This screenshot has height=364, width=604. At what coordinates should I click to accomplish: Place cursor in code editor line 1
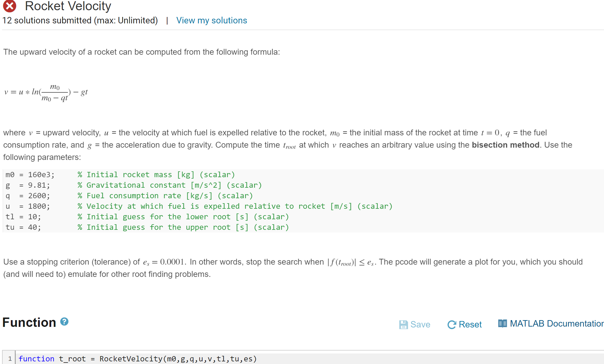point(263,359)
